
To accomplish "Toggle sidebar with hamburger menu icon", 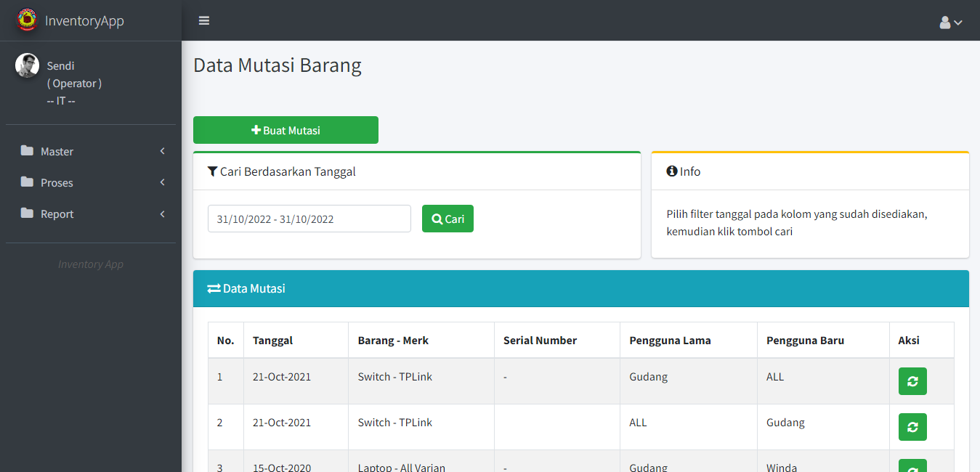I will [204, 21].
